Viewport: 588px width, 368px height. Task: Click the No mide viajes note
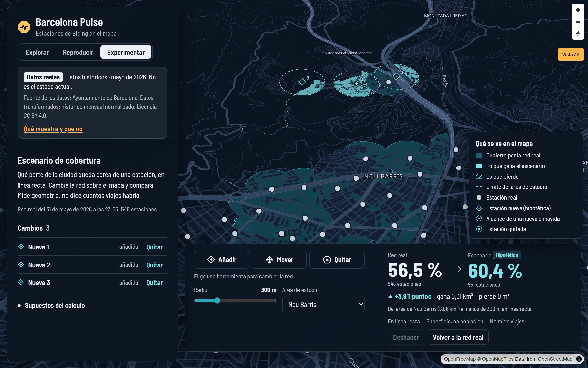pyautogui.click(x=507, y=322)
